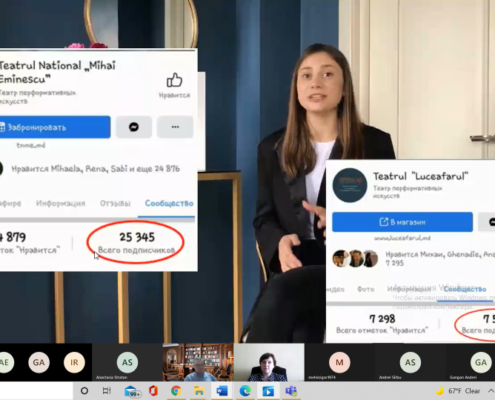Select the Информация tab on Mihai Eminescu page
Image resolution: width=495 pixels, height=400 pixels.
click(x=61, y=203)
